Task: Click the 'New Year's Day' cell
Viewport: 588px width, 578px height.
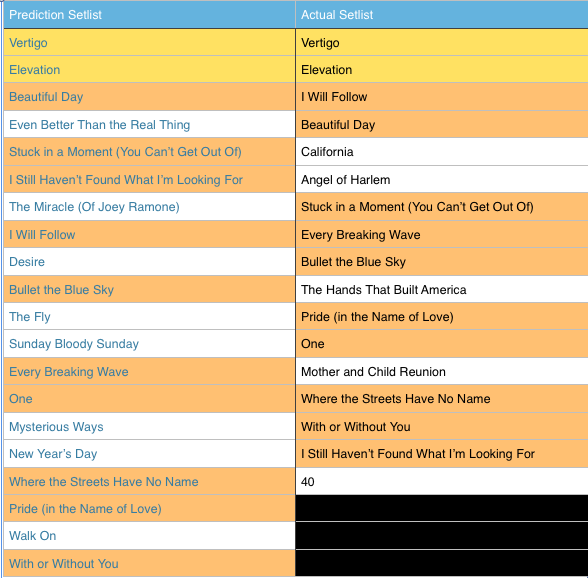Action: coord(149,453)
